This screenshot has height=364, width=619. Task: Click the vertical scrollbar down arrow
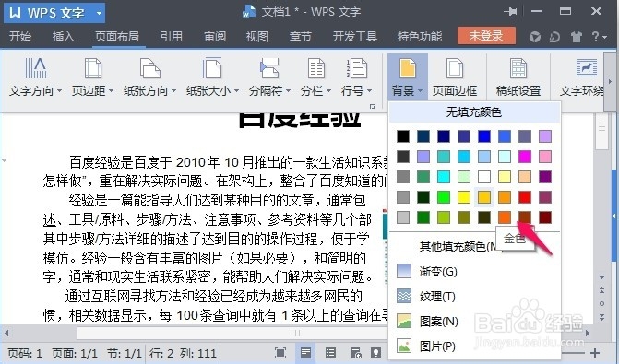(x=601, y=277)
